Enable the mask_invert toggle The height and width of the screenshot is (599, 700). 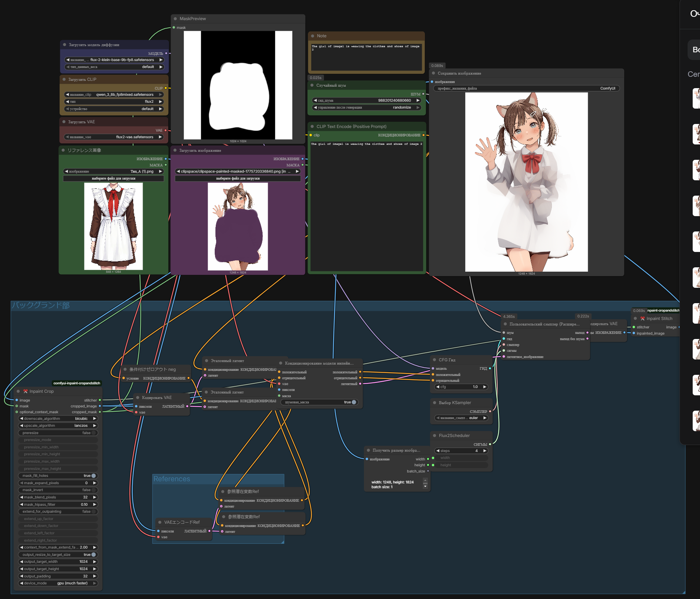(x=93, y=490)
